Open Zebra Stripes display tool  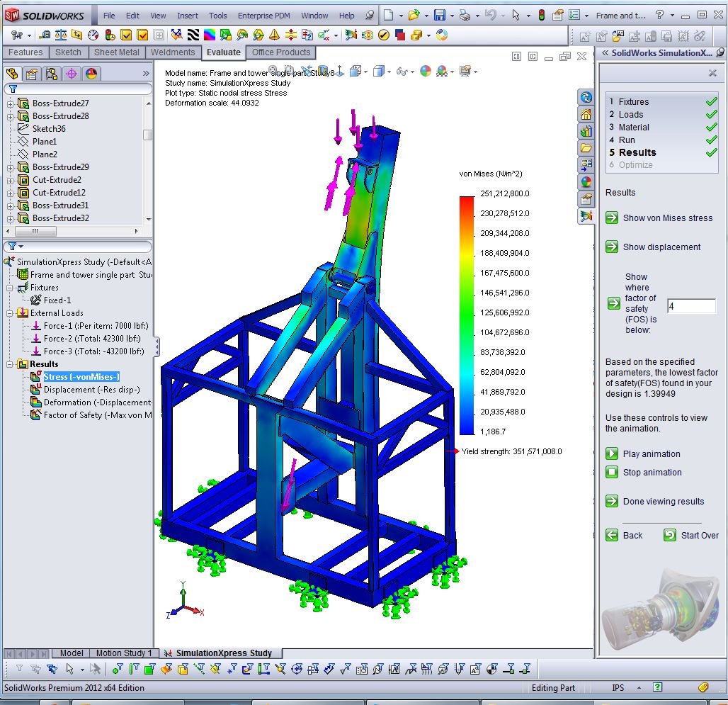click(193, 35)
